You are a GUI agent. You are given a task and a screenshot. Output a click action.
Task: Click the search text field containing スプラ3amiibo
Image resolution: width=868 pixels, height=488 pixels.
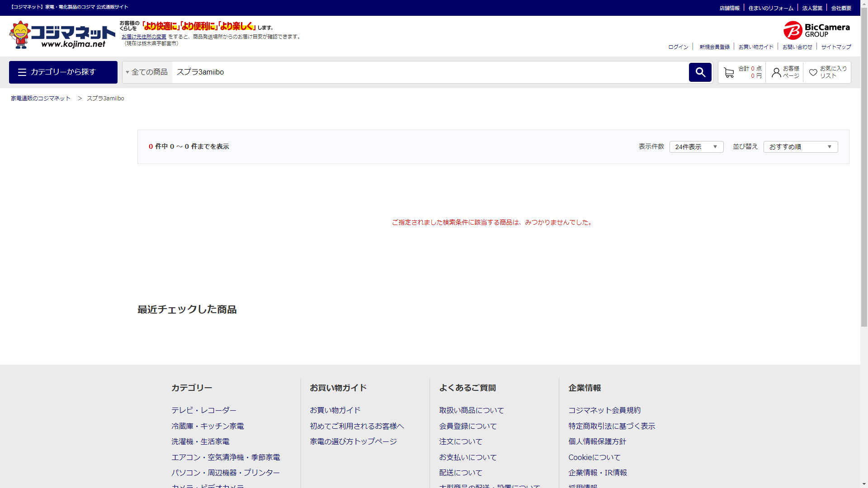click(429, 72)
